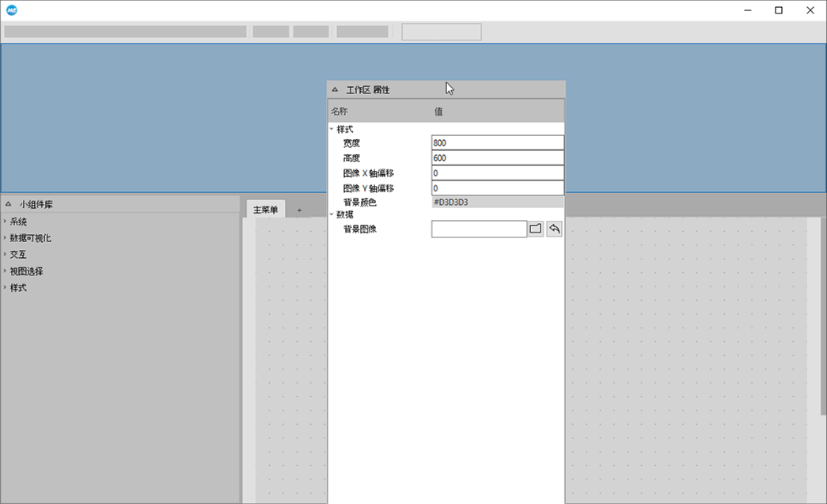The height and width of the screenshot is (504, 827).
Task: Focus the 背景图像 path text box
Action: [479, 229]
